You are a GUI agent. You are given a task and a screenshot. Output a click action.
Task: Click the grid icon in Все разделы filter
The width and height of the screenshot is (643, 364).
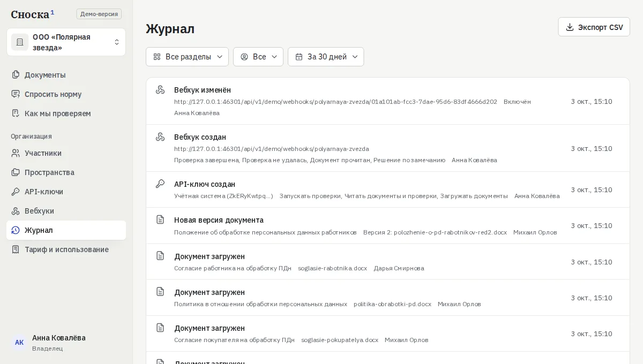tap(157, 57)
